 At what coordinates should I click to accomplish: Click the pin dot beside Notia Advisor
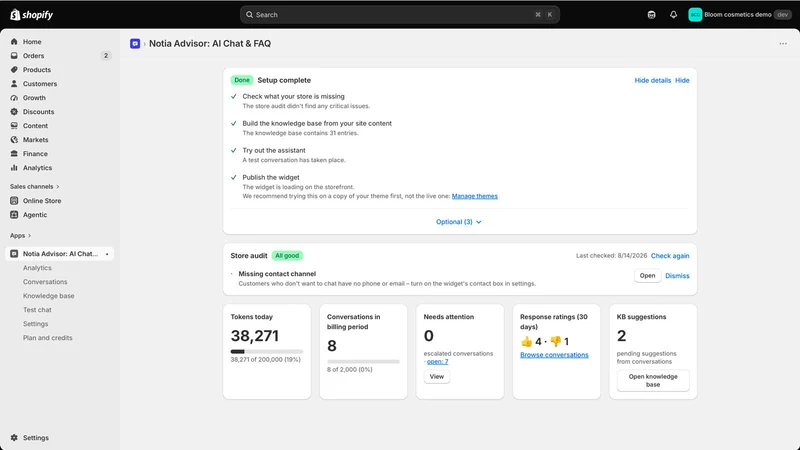tap(107, 254)
